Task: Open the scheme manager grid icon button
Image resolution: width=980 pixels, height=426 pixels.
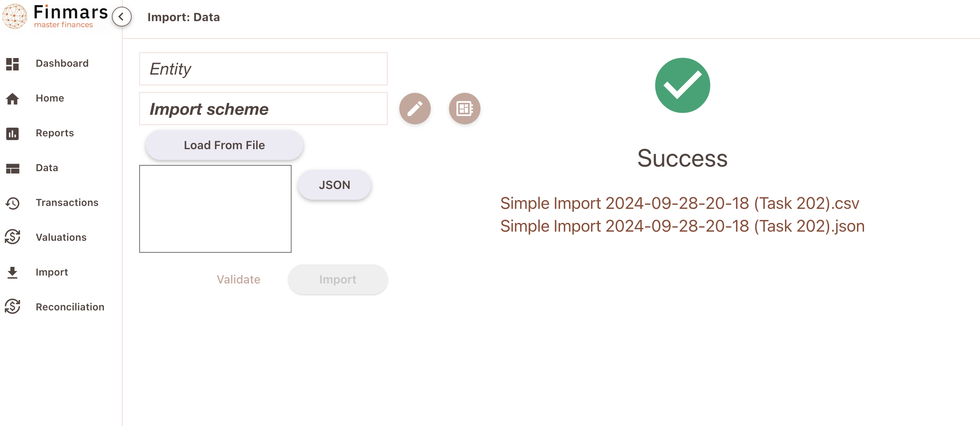Action: pos(465,109)
